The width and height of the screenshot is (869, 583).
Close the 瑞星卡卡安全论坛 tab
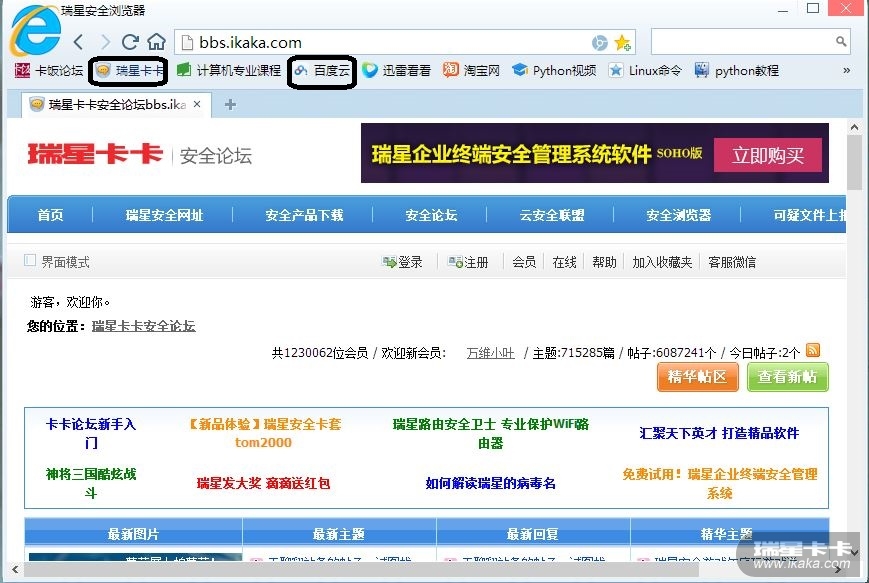point(197,104)
